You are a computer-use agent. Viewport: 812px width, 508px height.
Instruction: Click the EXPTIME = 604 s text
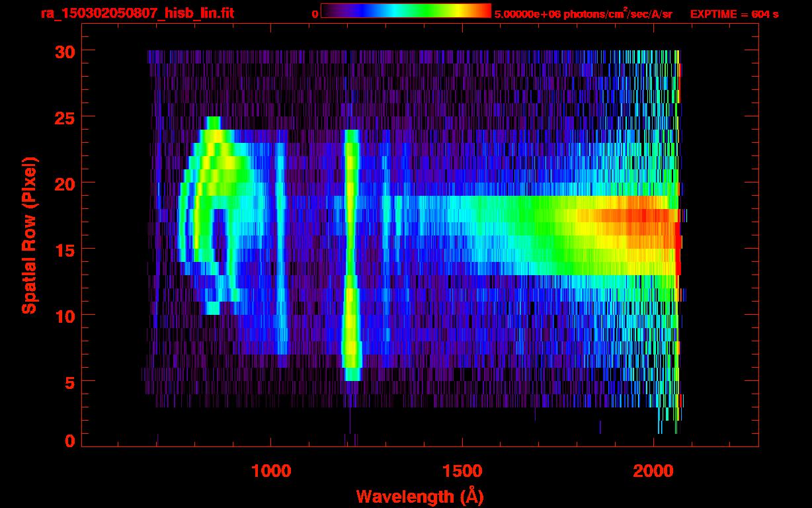(734, 14)
